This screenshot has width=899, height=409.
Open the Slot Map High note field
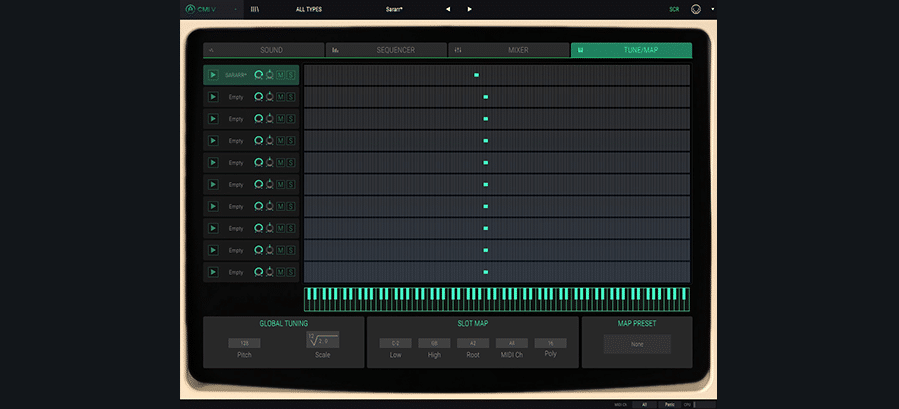click(434, 343)
